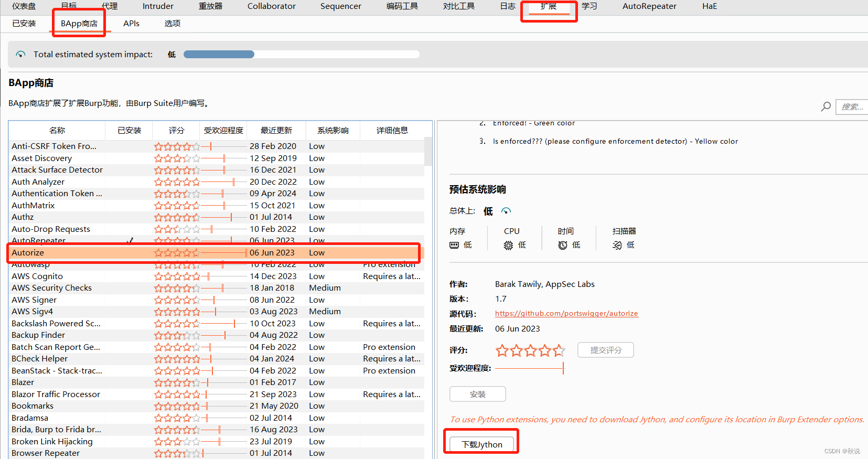Open the 重放器 tab
Viewport: 868px width, 459px height.
point(210,6)
